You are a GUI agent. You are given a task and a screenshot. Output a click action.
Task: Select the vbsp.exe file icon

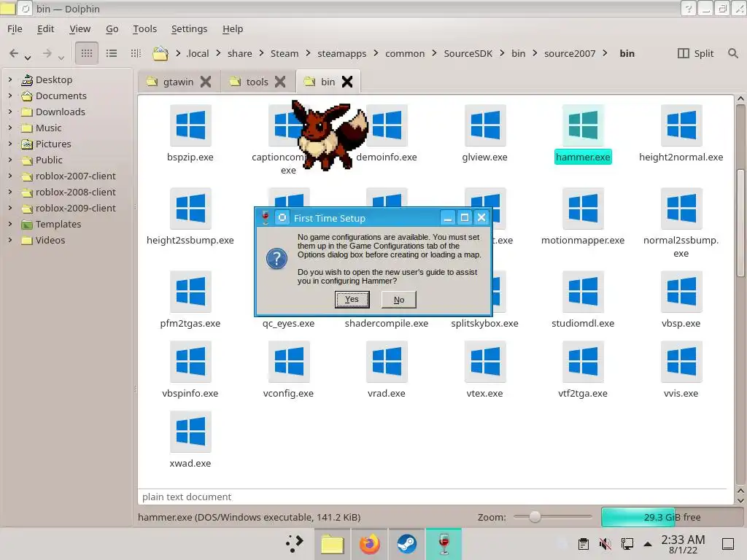681,292
